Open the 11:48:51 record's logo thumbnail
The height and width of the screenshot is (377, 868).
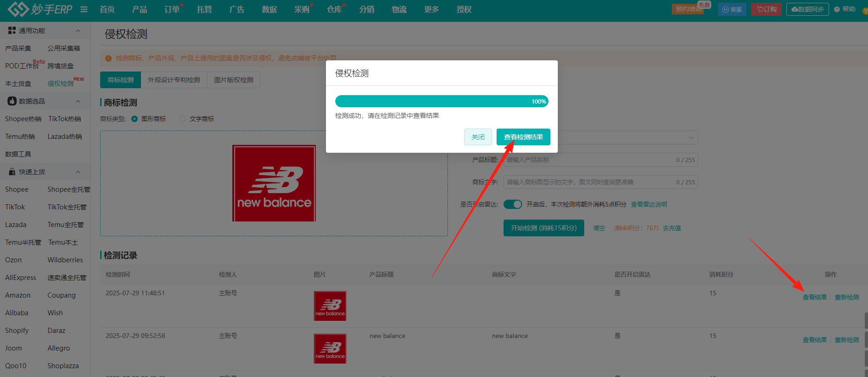click(x=330, y=306)
